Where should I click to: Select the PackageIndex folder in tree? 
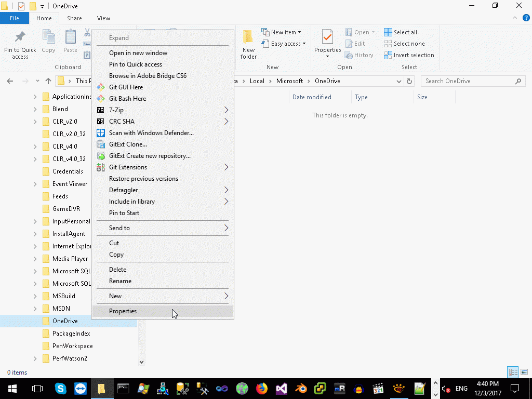click(x=71, y=334)
